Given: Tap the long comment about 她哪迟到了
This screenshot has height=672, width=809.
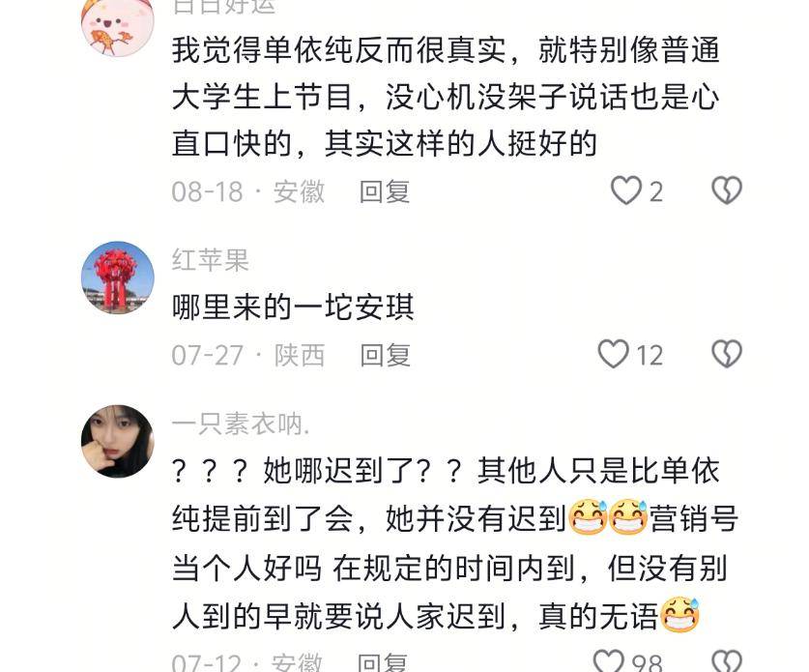Looking at the screenshot, I should pos(455,544).
